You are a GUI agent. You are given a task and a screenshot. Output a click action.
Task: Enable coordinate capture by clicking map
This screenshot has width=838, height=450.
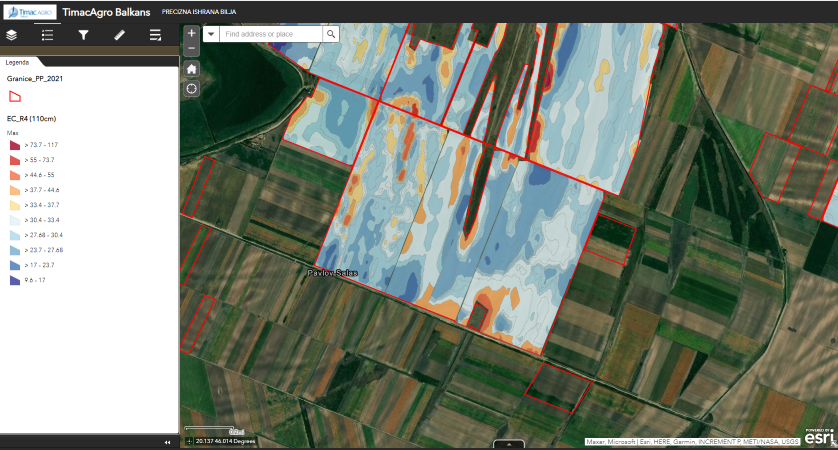(x=190, y=441)
